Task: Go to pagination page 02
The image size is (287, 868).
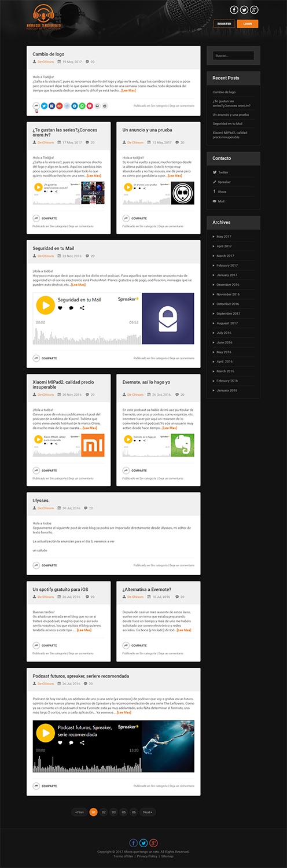Action: point(104,812)
